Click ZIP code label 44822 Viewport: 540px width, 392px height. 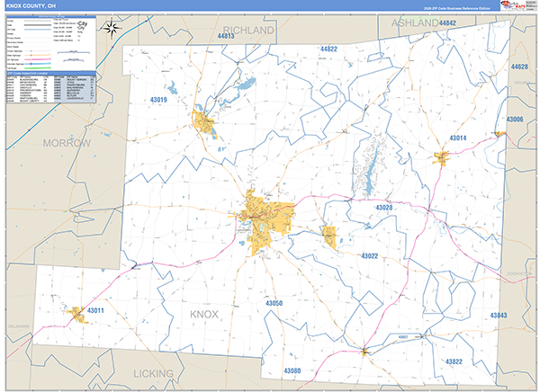(x=328, y=49)
